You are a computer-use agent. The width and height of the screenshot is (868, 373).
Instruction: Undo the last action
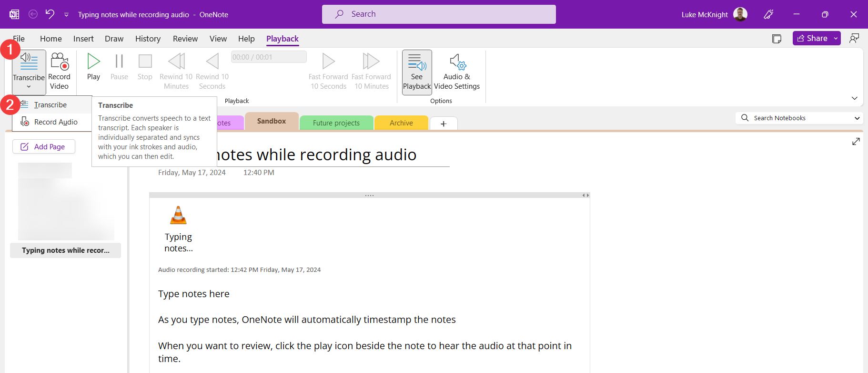50,14
